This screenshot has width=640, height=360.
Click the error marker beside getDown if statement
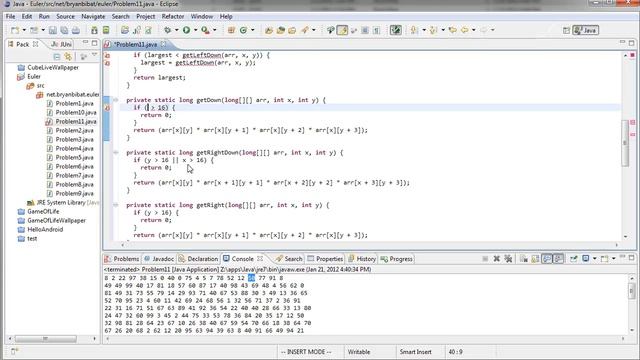coord(107,108)
